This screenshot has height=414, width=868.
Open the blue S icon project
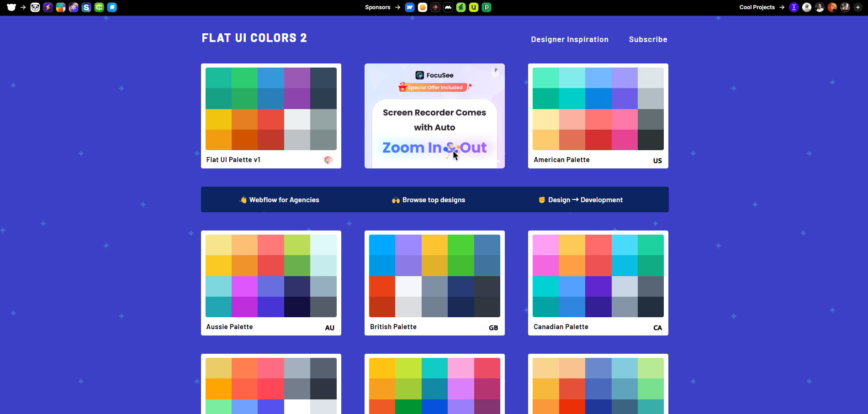[x=86, y=7]
